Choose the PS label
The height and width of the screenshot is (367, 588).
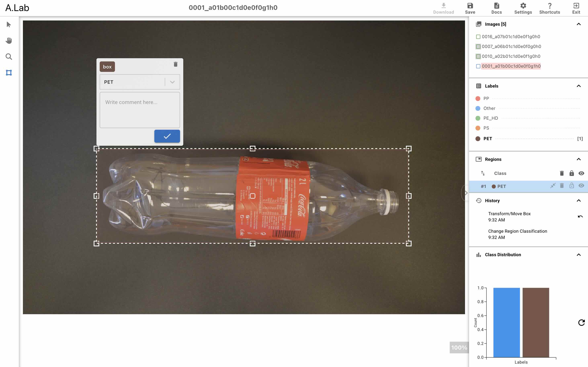486,128
